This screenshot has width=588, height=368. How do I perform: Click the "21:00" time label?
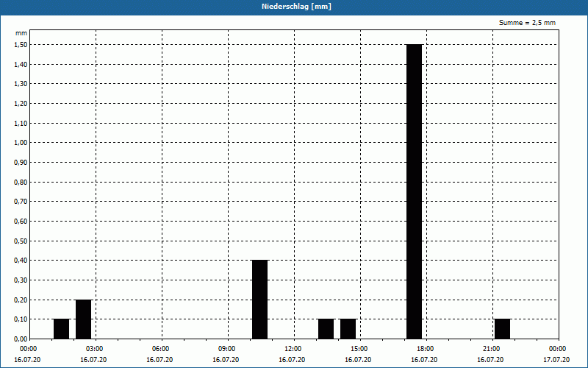pos(492,349)
